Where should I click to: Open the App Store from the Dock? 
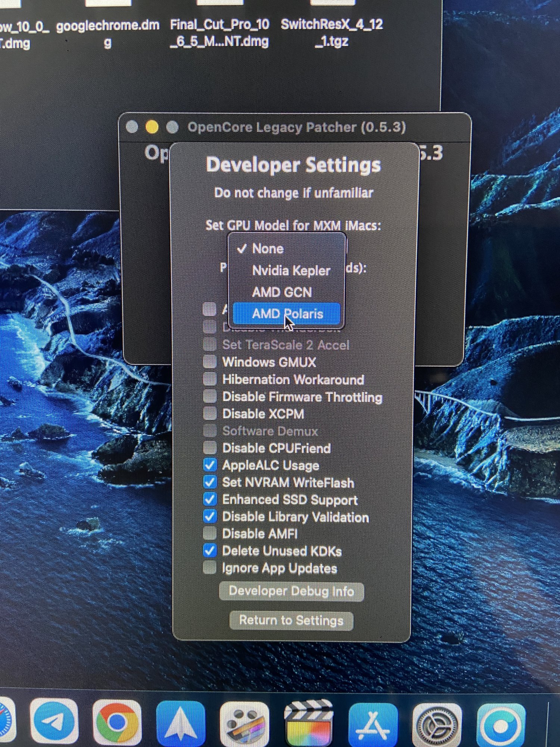[x=373, y=725]
